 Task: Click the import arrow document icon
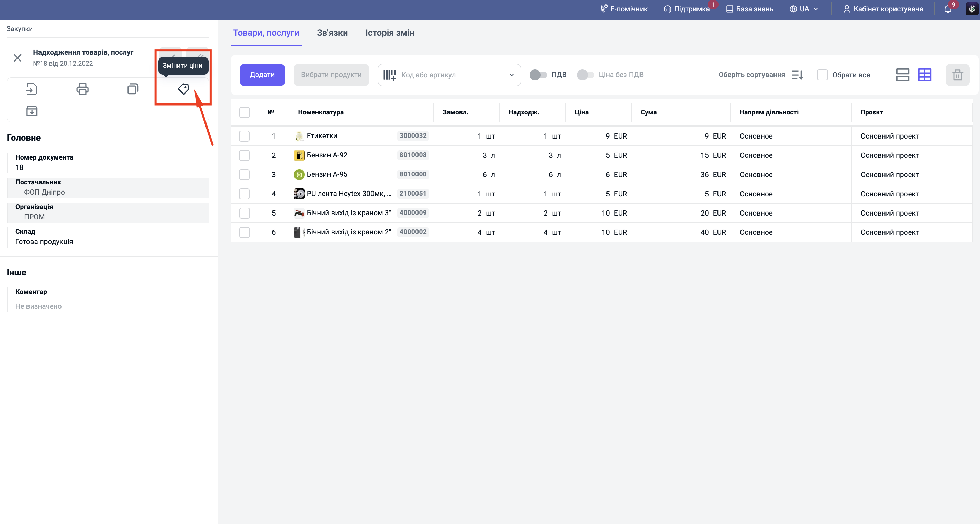(32, 89)
